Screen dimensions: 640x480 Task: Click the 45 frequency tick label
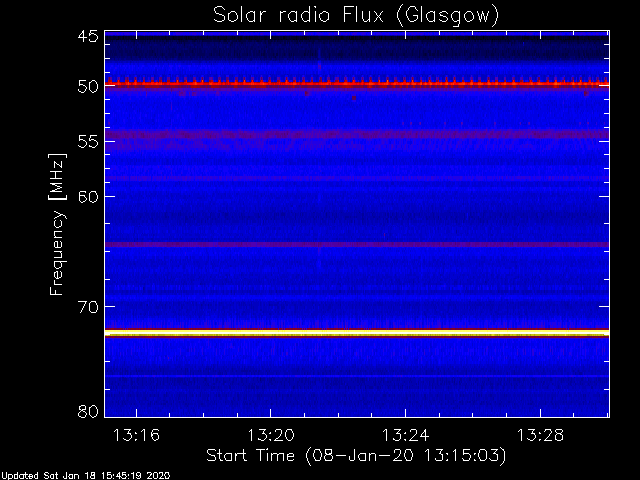click(x=88, y=36)
